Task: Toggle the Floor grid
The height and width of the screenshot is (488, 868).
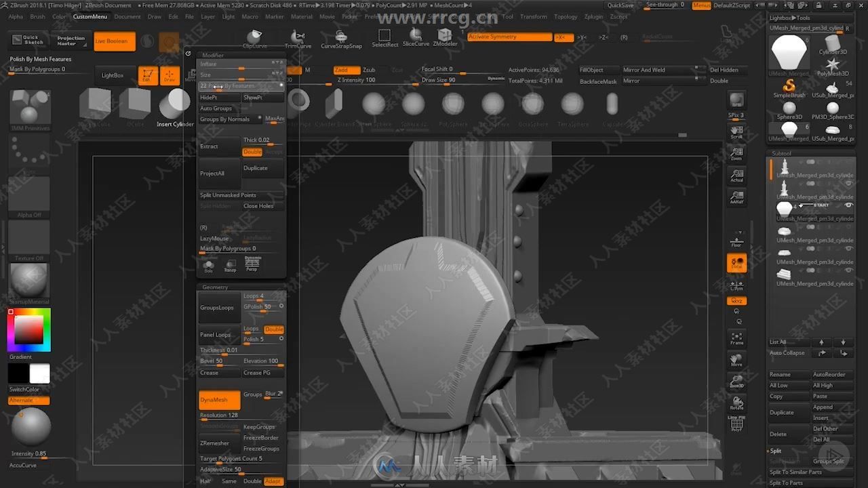Action: (x=736, y=241)
